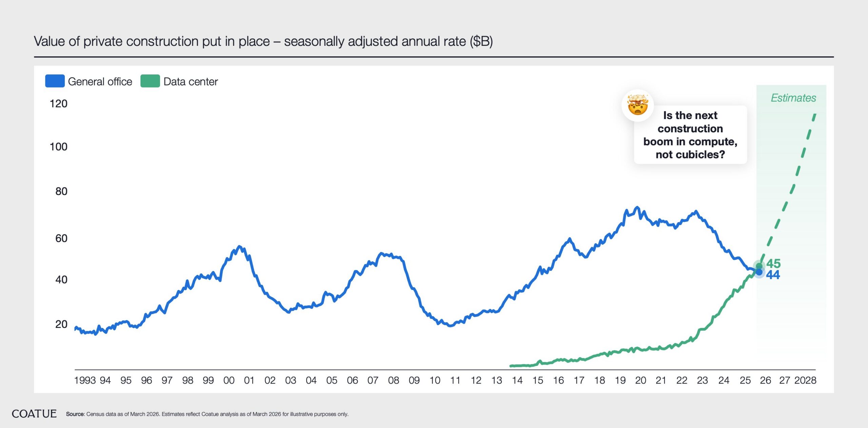Click the 08 label on x-axis
This screenshot has width=868, height=428.
tap(393, 381)
